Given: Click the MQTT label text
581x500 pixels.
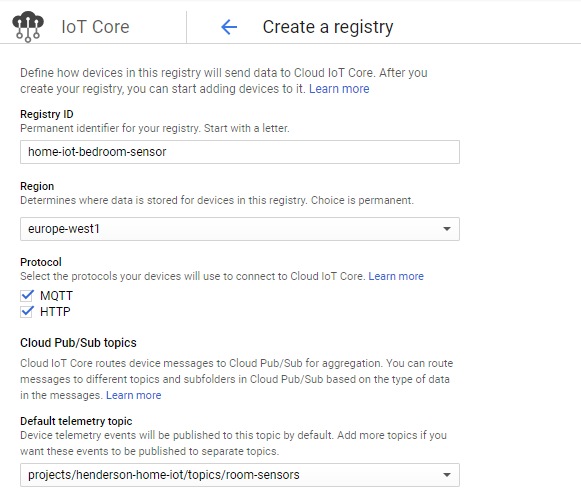Looking at the screenshot, I should click(x=56, y=296).
